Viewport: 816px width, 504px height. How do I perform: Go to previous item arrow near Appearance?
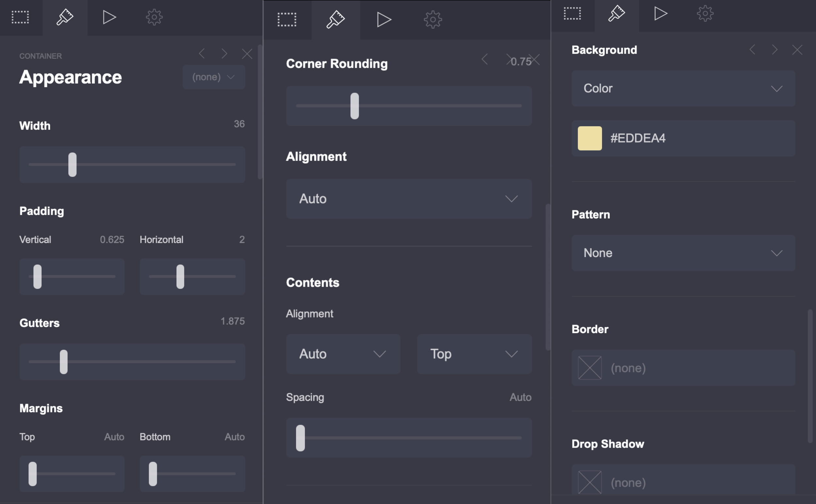pos(202,53)
